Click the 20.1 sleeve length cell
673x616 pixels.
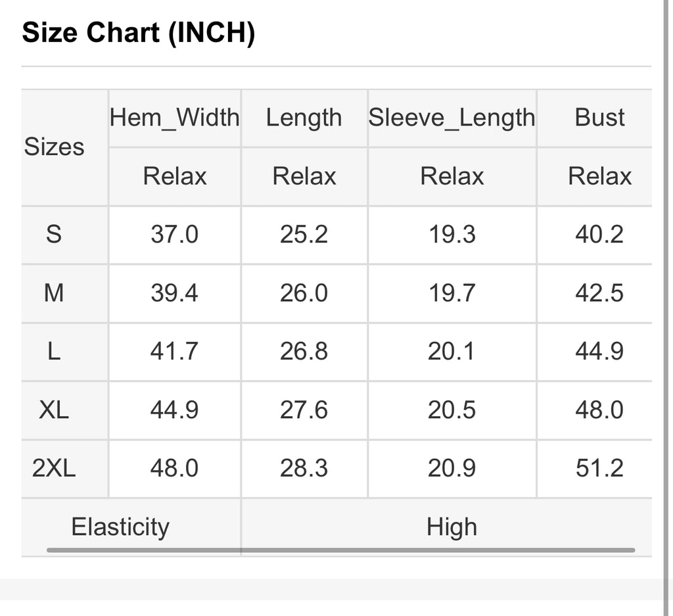coord(452,352)
